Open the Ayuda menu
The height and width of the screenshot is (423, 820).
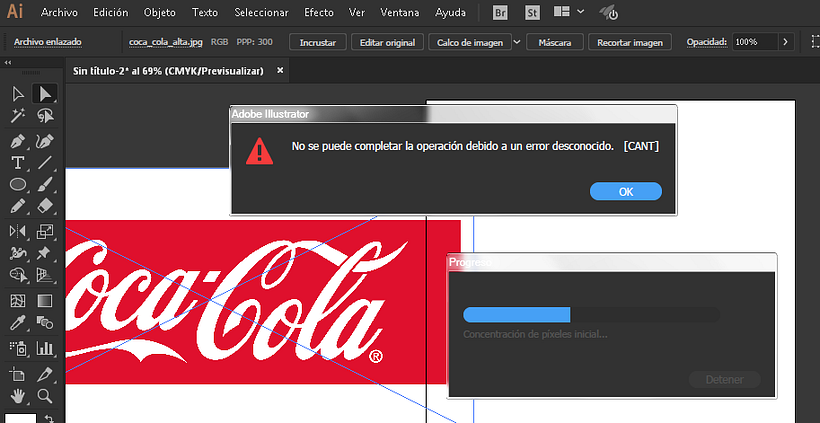coord(450,13)
